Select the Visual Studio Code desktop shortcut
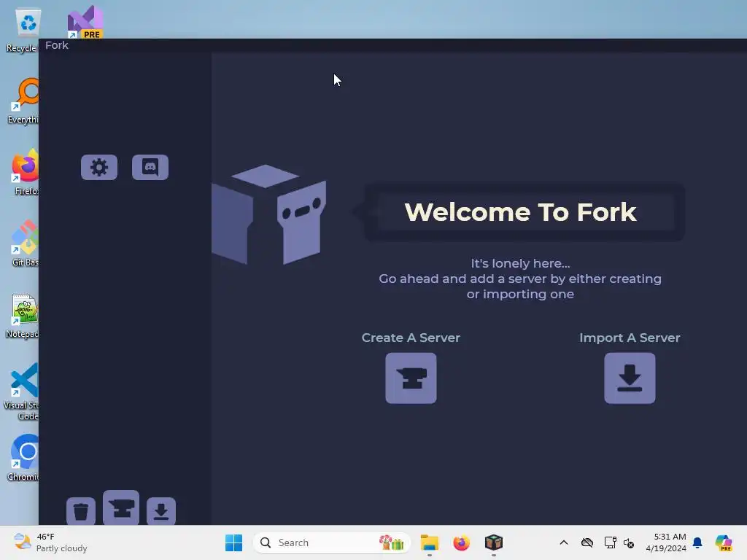The image size is (747, 560). 21,392
